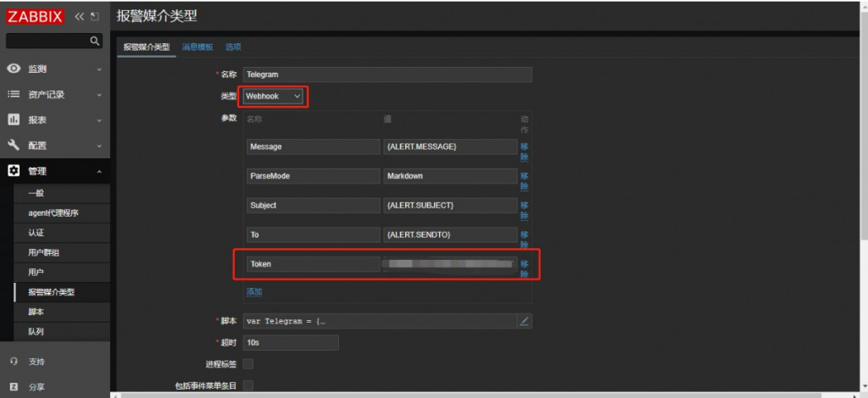Expand the 监测 menu
The height and width of the screenshot is (398, 868).
click(99, 69)
